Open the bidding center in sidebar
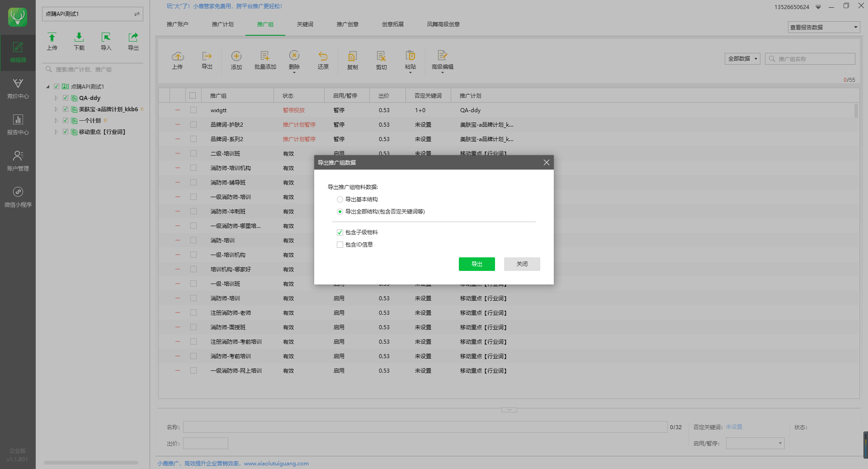This screenshot has height=469, width=868. (18, 89)
